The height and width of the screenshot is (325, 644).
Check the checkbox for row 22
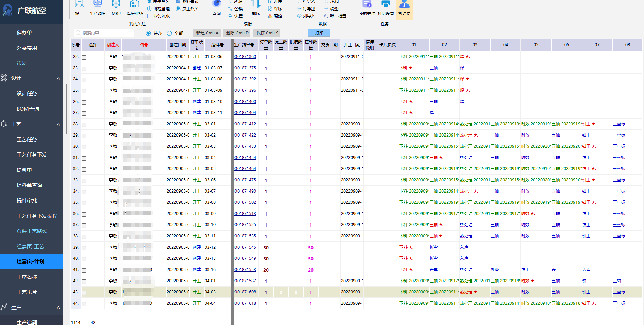click(x=84, y=57)
